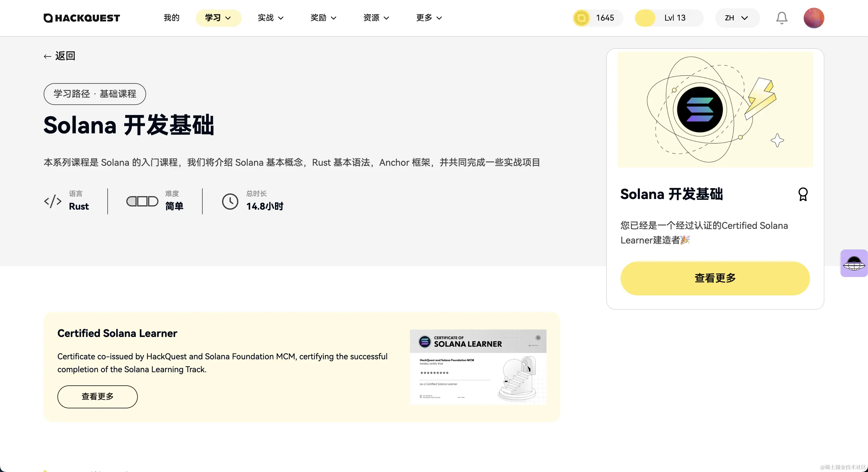Click the difficulty level bar icon
The image size is (868, 472).
tap(142, 201)
